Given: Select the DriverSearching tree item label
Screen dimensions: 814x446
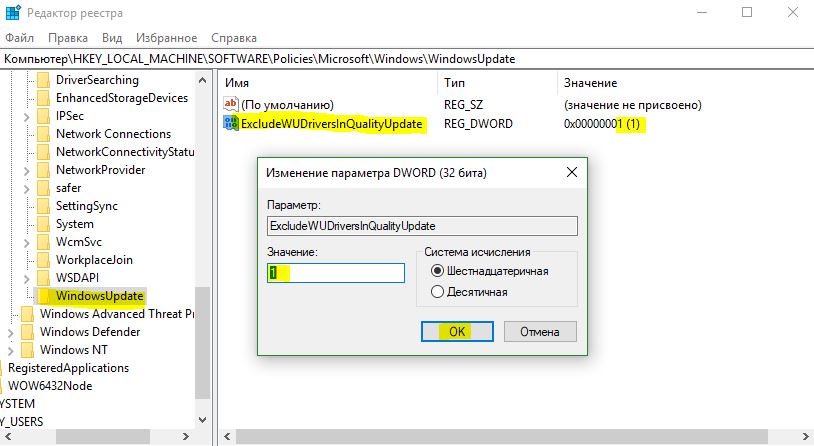Looking at the screenshot, I should coord(97,80).
